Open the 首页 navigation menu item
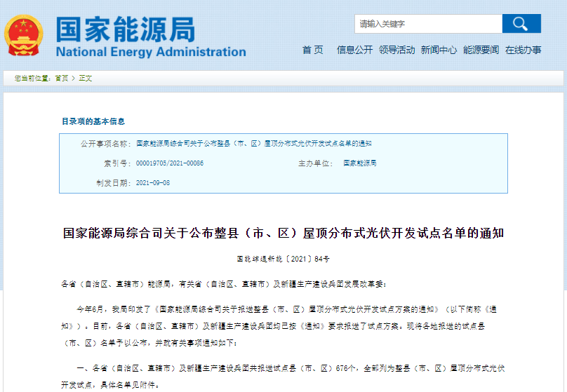 (312, 50)
